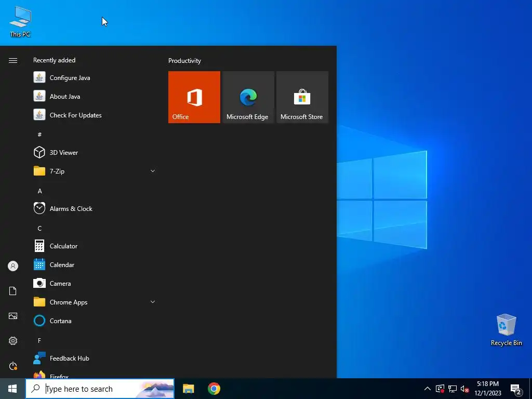Screen dimensions: 532x399
Task: Show hidden system tray icons
Action: click(428, 389)
